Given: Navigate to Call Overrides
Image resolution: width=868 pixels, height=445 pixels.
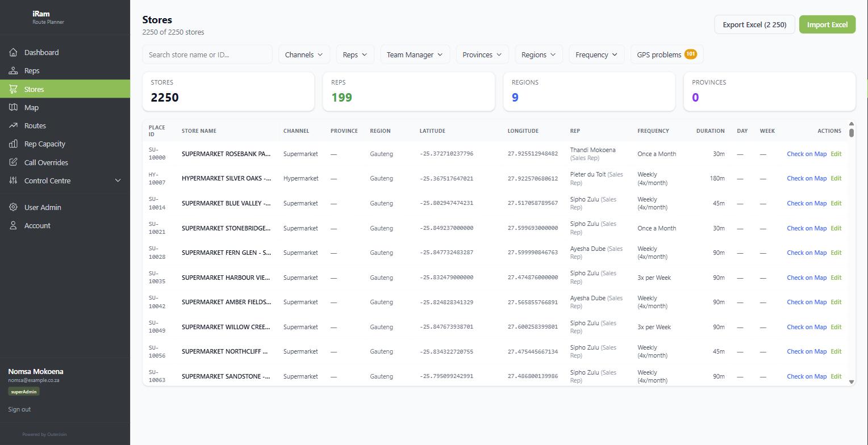Looking at the screenshot, I should (65, 162).
